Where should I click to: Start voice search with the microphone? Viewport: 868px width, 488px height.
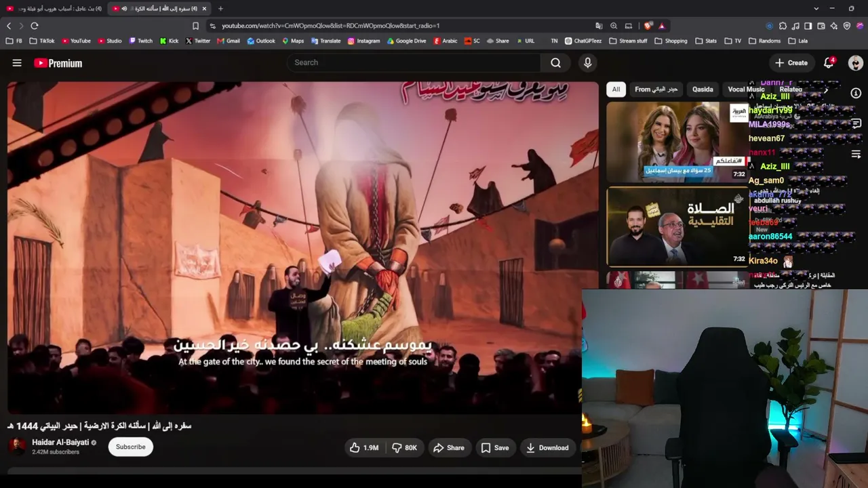[x=587, y=62]
